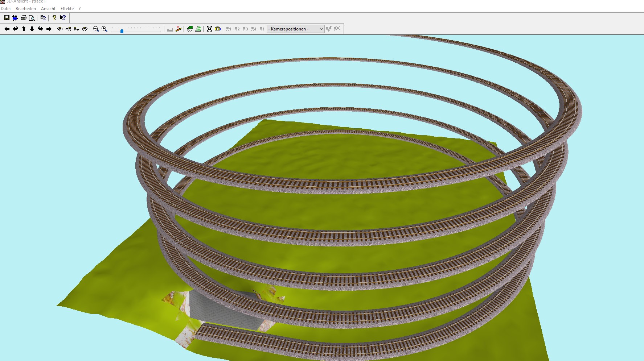This screenshot has height=361, width=644.
Task: Click the yellow question mark help icon
Action: tap(54, 18)
